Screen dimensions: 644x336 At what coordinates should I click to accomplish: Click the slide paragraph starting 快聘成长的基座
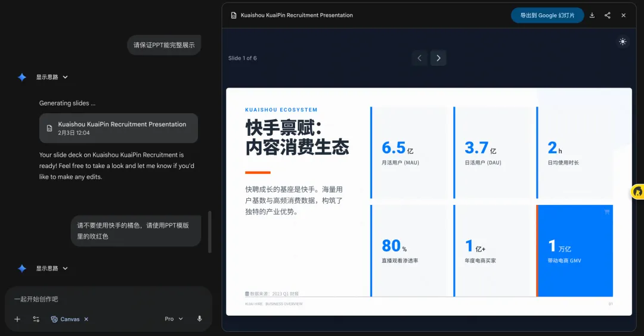point(294,201)
